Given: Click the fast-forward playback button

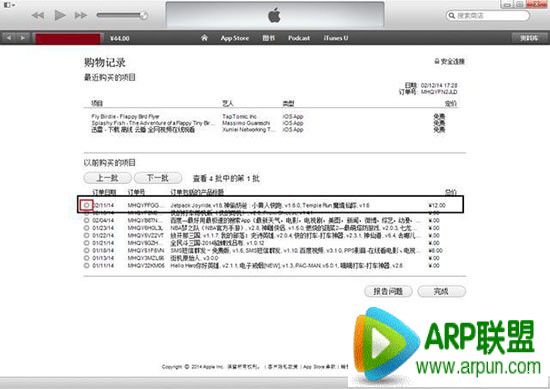Looking at the screenshot, I should coord(81,15).
